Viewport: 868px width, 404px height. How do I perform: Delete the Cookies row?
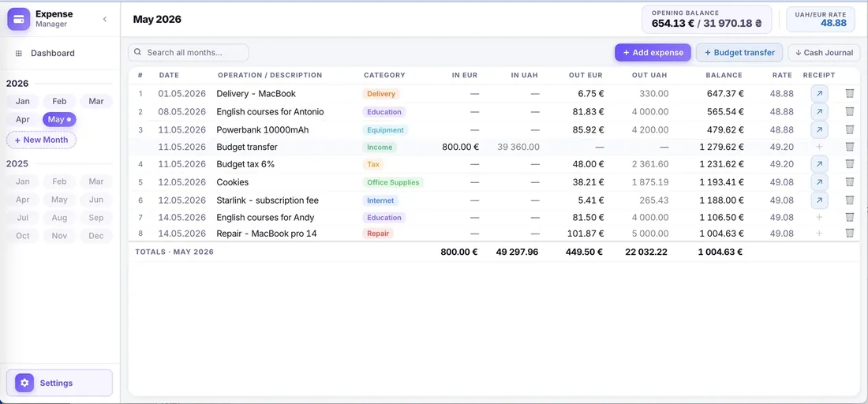click(x=850, y=182)
